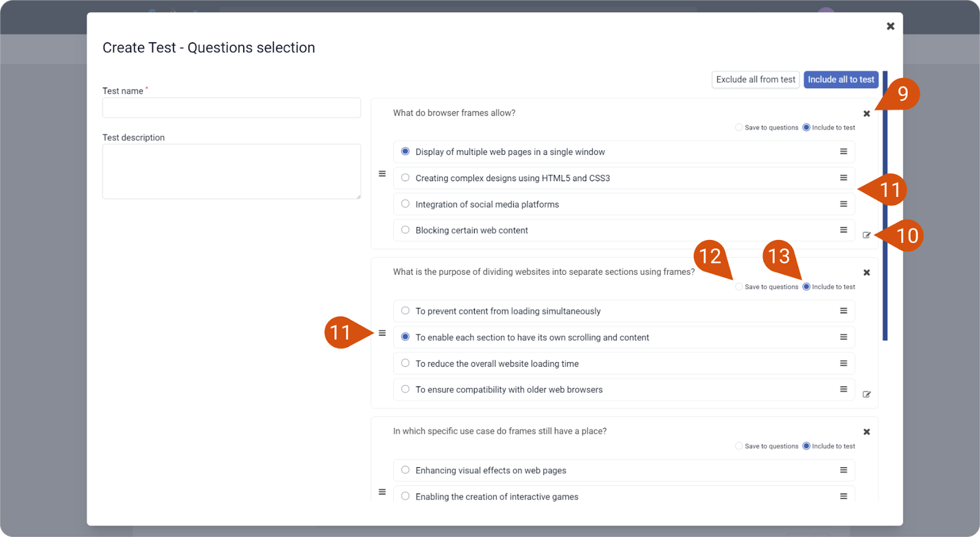Click handle beside 'To reduce the overall website loading time'
Image resolution: width=980 pixels, height=537 pixels.
click(x=843, y=364)
